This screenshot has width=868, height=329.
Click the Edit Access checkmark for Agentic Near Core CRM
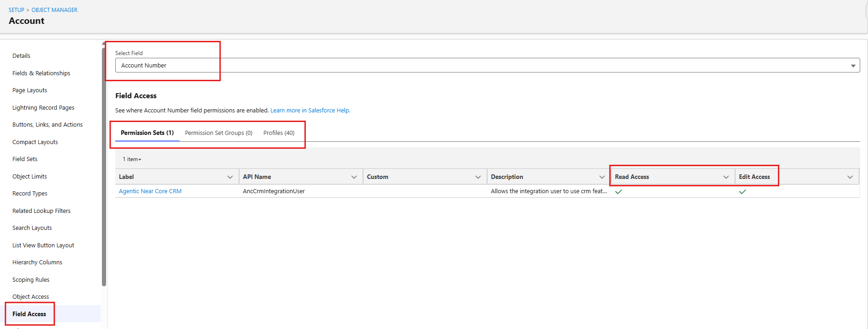[743, 192]
